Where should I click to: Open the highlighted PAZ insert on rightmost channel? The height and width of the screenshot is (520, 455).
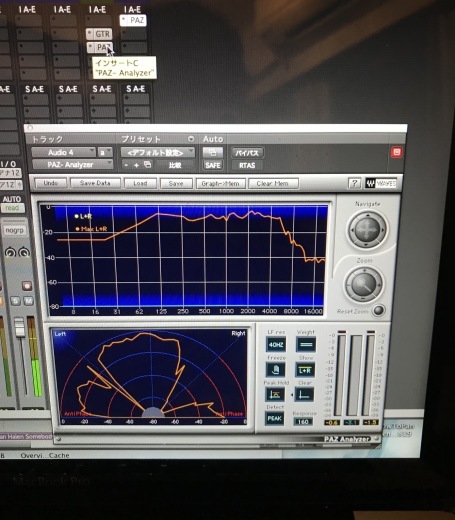tap(133, 20)
